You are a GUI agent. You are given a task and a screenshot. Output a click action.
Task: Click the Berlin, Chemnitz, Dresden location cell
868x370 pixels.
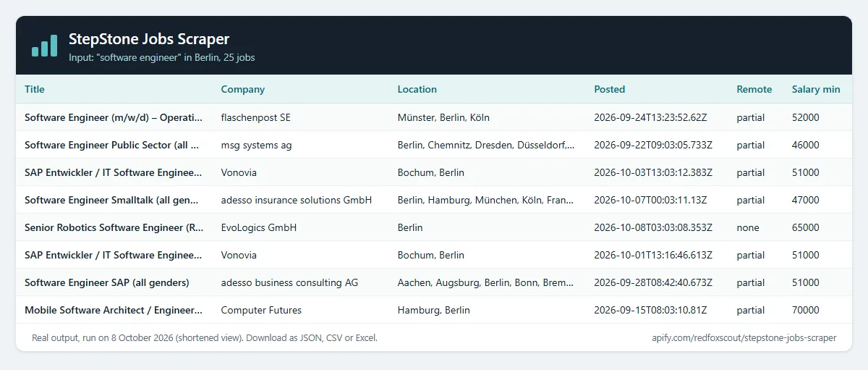click(x=487, y=145)
